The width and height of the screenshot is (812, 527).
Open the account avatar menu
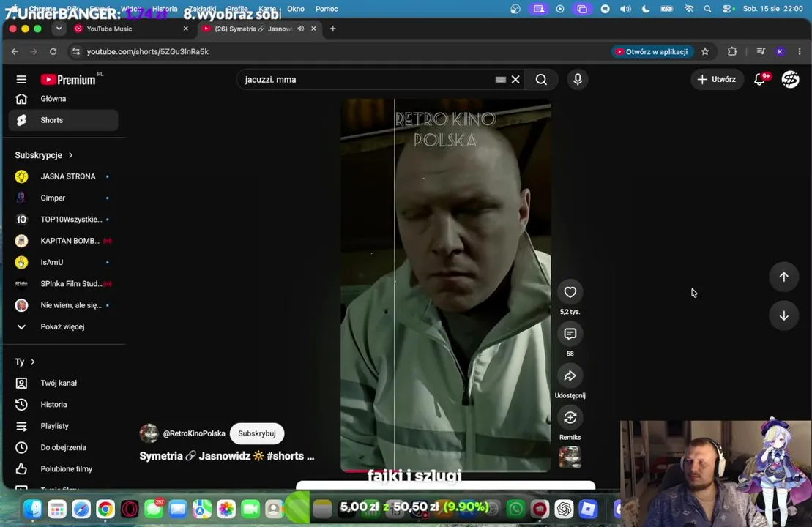(x=790, y=79)
